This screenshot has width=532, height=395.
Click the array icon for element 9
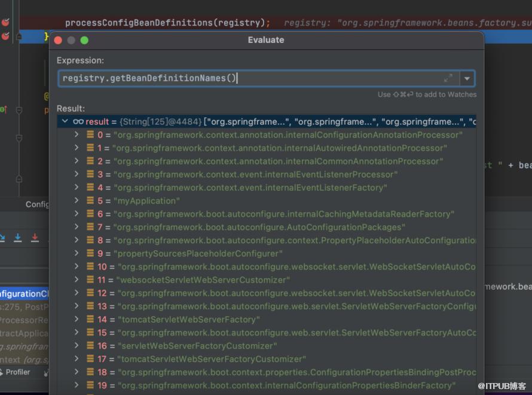[90, 253]
